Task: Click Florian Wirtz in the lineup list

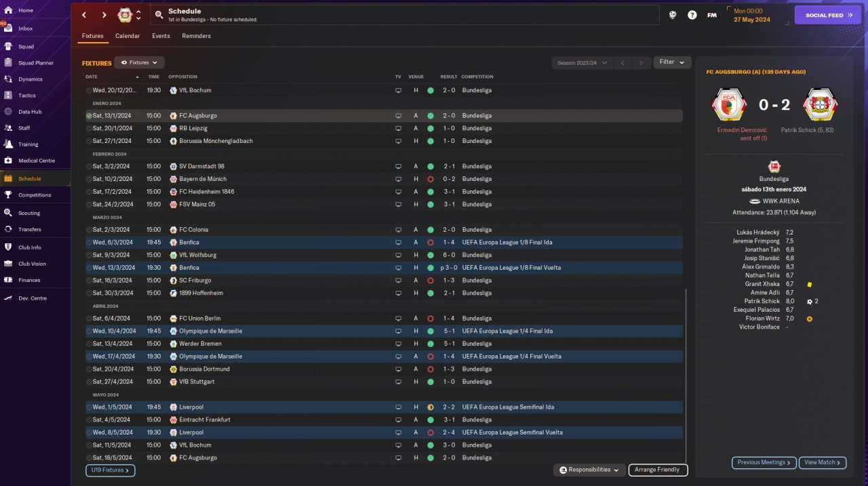Action: 764,319
